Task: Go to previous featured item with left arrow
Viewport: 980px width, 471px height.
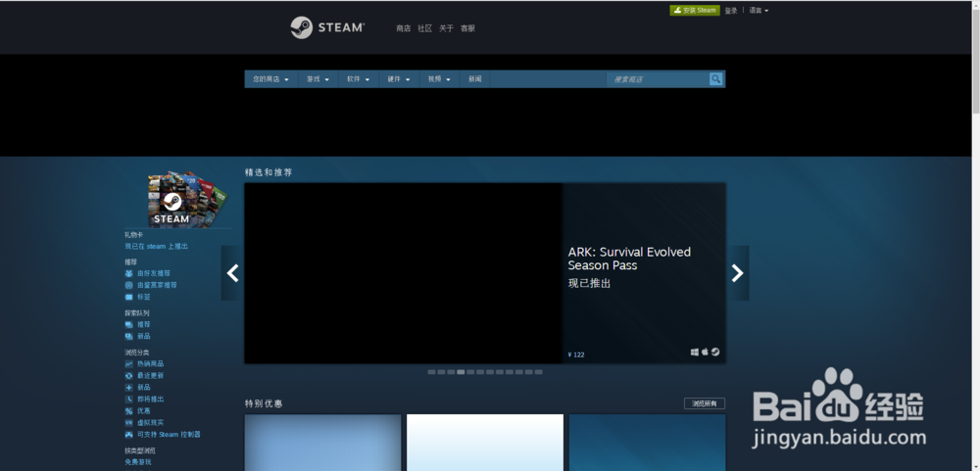Action: pyautogui.click(x=232, y=273)
